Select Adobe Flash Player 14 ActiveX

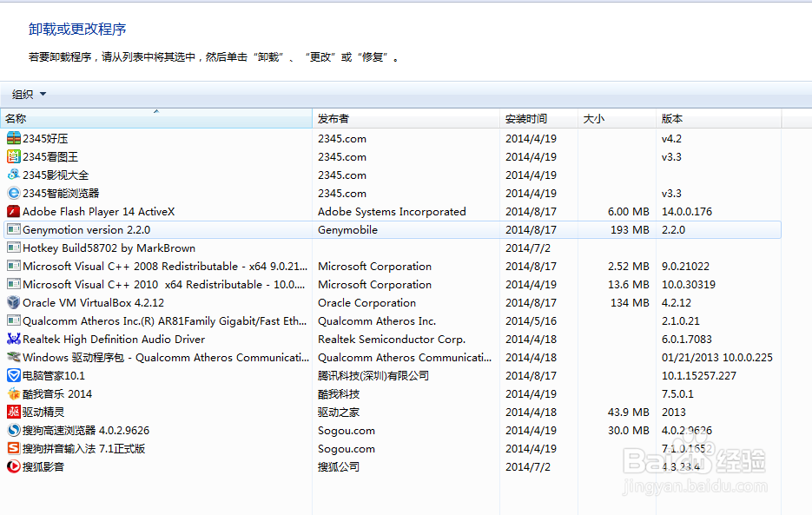click(98, 211)
